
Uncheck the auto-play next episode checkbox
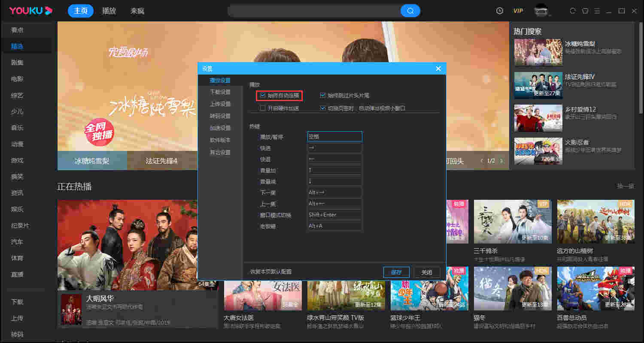(x=263, y=95)
